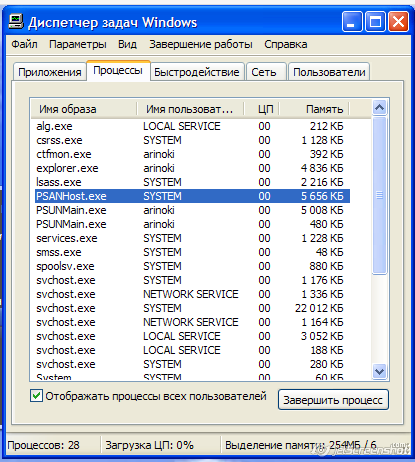
Task: Click the scrollbar down arrow
Action: pyautogui.click(x=379, y=371)
